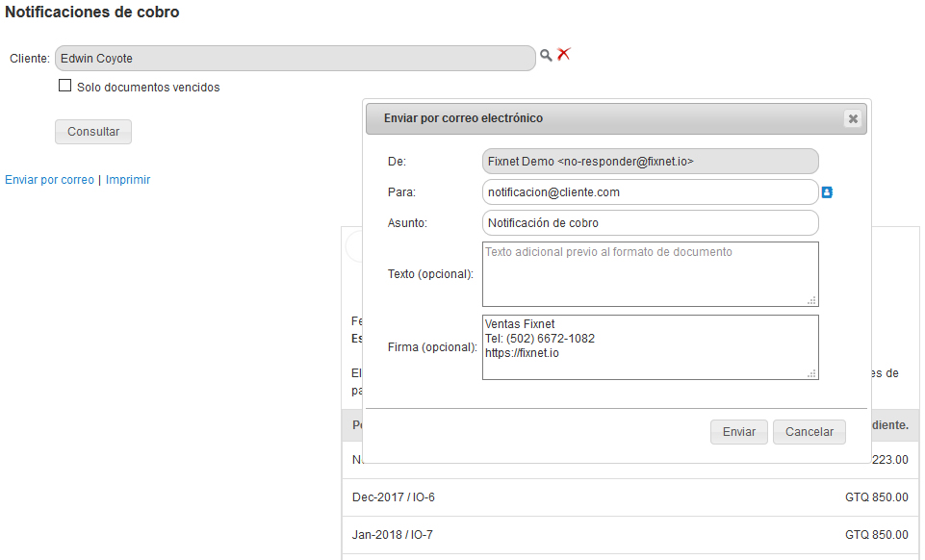Select the Dec-2017 / IO-6 row
925x560 pixels.
click(x=630, y=497)
